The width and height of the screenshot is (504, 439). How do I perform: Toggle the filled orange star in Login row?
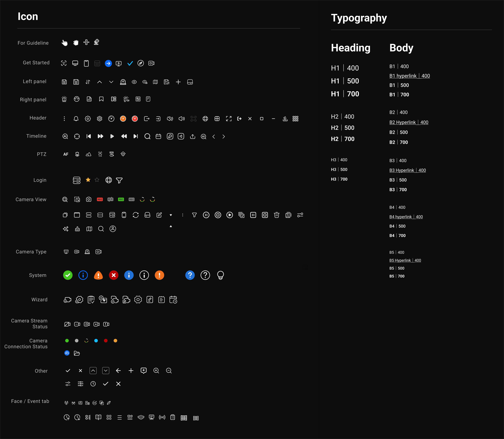[x=88, y=180]
